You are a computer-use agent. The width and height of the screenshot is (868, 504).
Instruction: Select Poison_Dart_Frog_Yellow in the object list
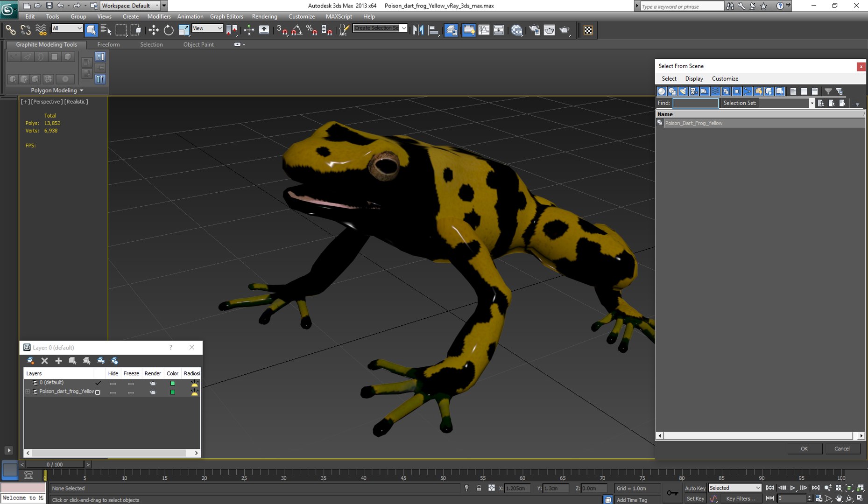point(760,123)
